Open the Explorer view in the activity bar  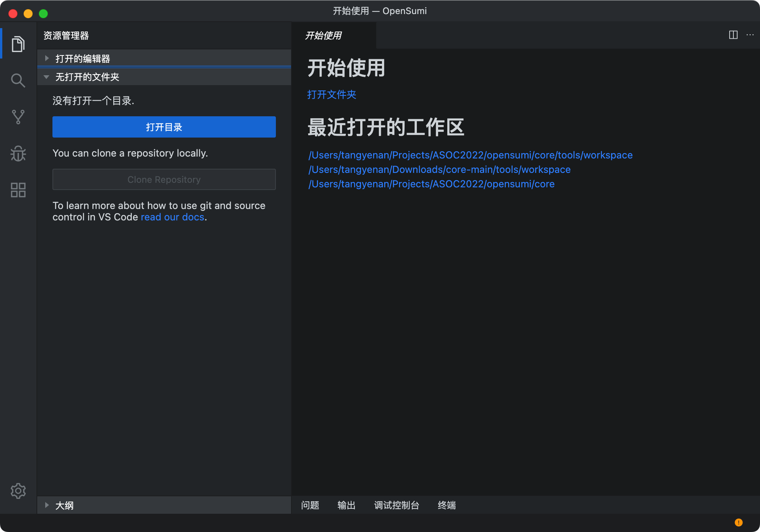click(18, 43)
